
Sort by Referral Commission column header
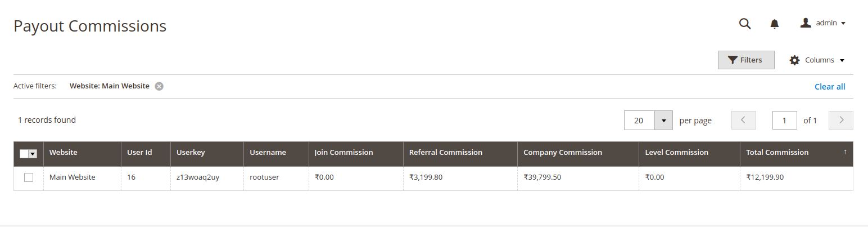click(x=445, y=153)
